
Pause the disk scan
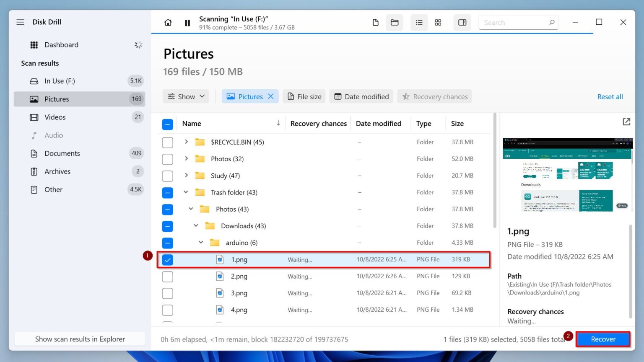point(187,23)
